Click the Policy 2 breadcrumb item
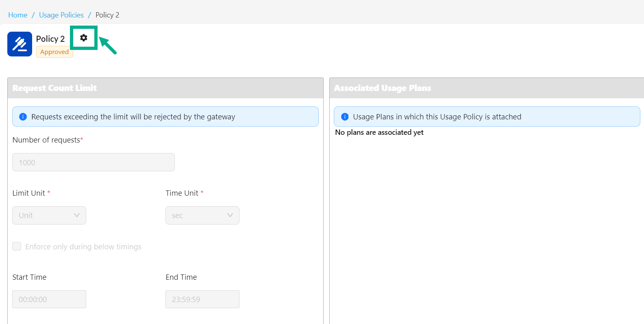This screenshot has width=644, height=324. coord(107,15)
